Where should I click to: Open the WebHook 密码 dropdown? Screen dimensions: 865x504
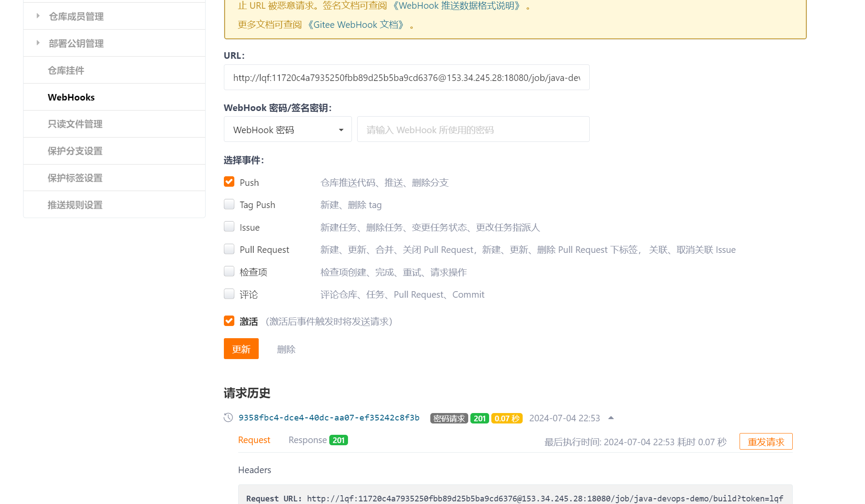[x=287, y=129]
